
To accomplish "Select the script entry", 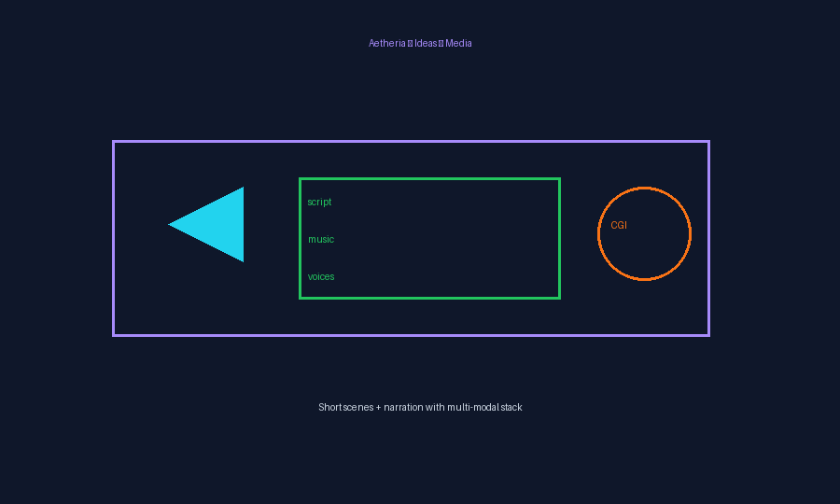I will coord(319,203).
